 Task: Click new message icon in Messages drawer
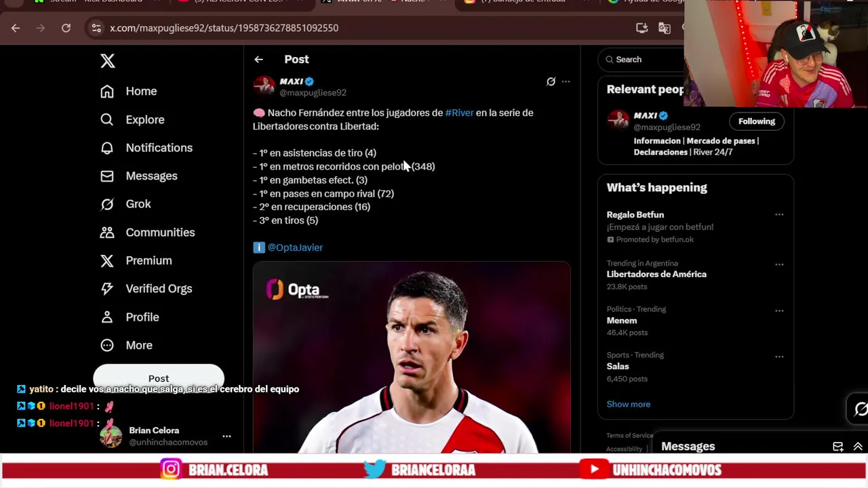tap(838, 447)
